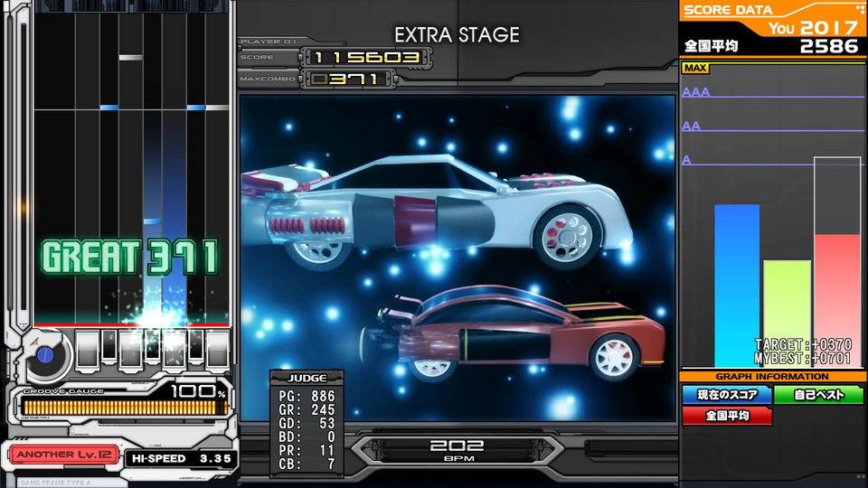Screen dimensions: 868x488
Task: Click the score counter 115603
Action: (366, 57)
